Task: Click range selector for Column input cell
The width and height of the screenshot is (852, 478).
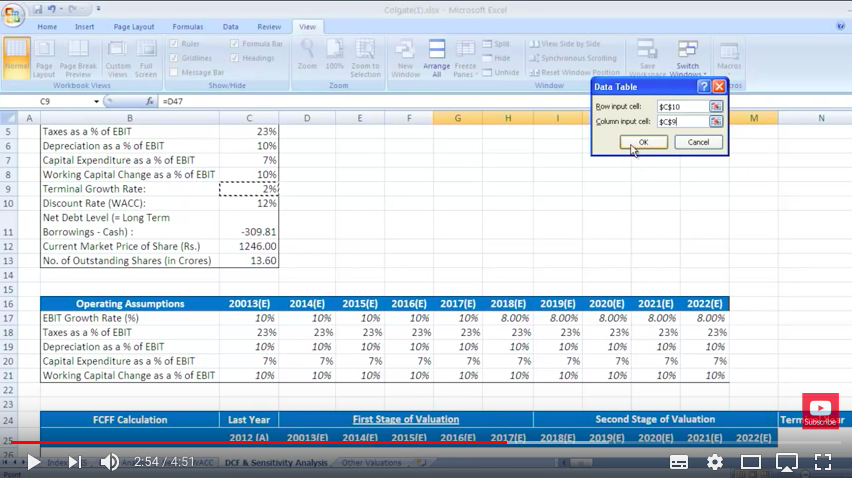Action: point(716,121)
